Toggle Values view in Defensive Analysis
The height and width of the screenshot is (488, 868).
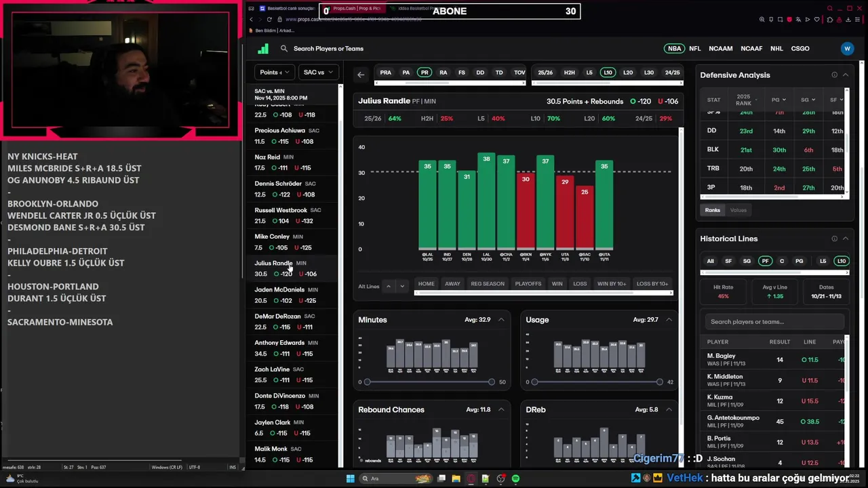pos(738,210)
